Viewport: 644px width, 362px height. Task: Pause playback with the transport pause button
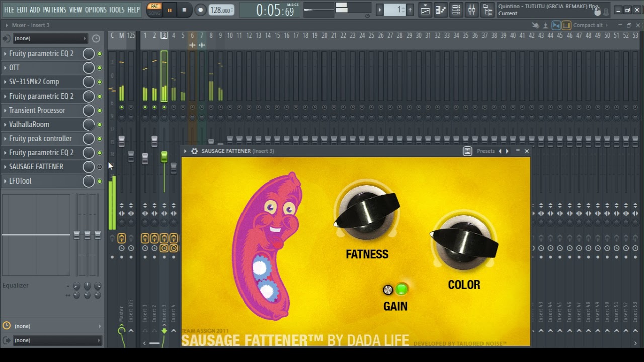click(x=170, y=10)
